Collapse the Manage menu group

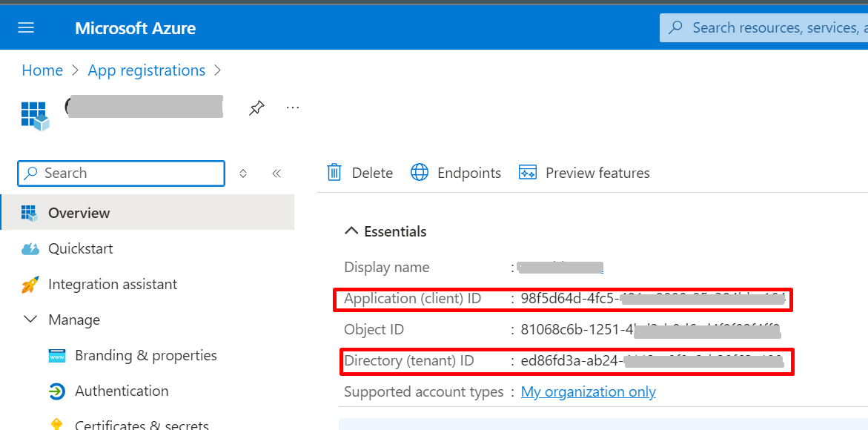[x=30, y=320]
